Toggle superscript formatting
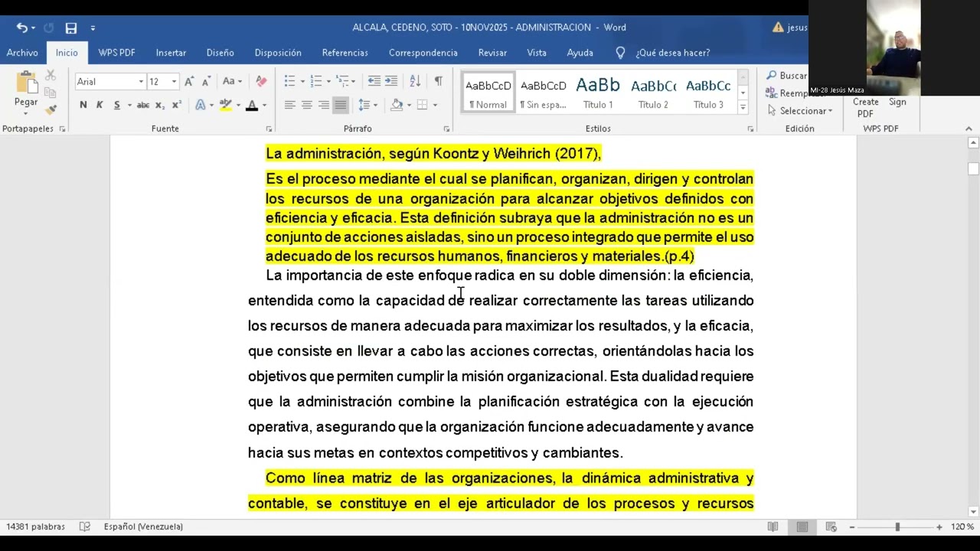The image size is (980, 551). (176, 105)
